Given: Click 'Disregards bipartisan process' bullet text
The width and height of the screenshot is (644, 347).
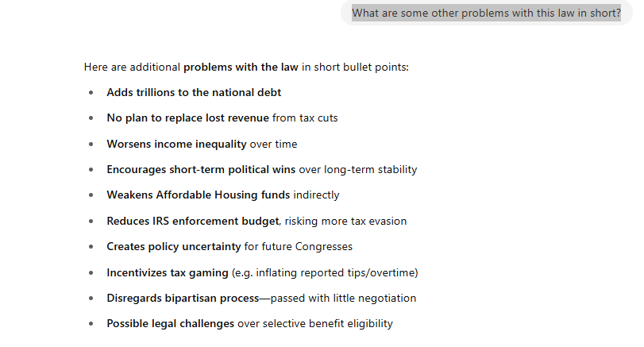Looking at the screenshot, I should [x=183, y=299].
